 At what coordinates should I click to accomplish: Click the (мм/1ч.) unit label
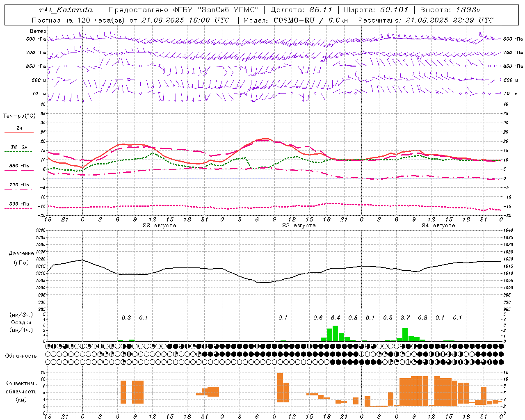pyautogui.click(x=21, y=330)
